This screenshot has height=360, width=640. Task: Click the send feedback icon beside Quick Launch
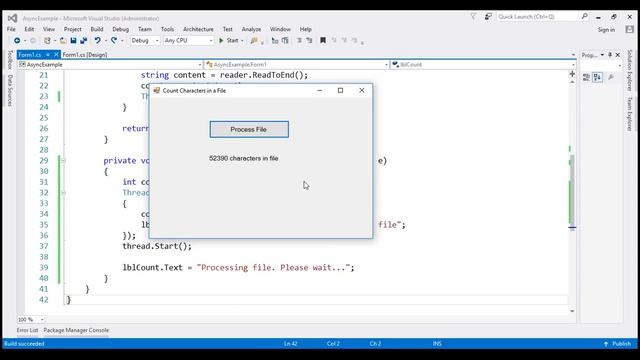click(488, 16)
